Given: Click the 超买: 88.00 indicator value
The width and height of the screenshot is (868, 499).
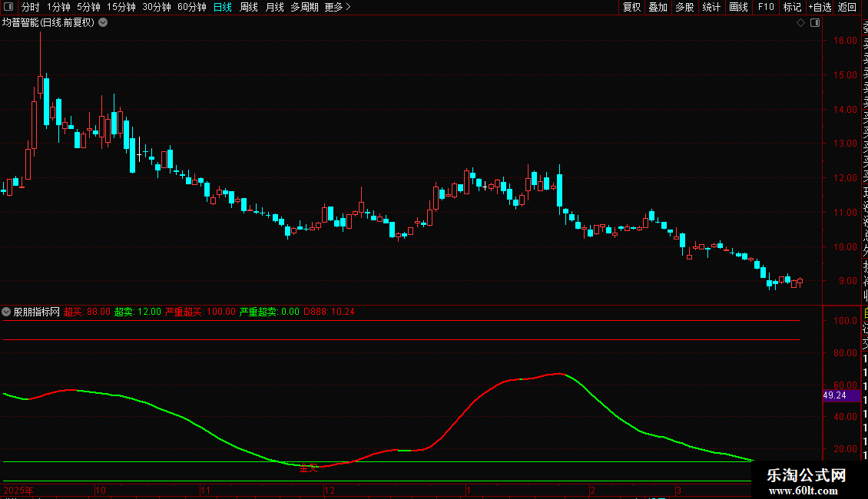Looking at the screenshot, I should tap(87, 312).
